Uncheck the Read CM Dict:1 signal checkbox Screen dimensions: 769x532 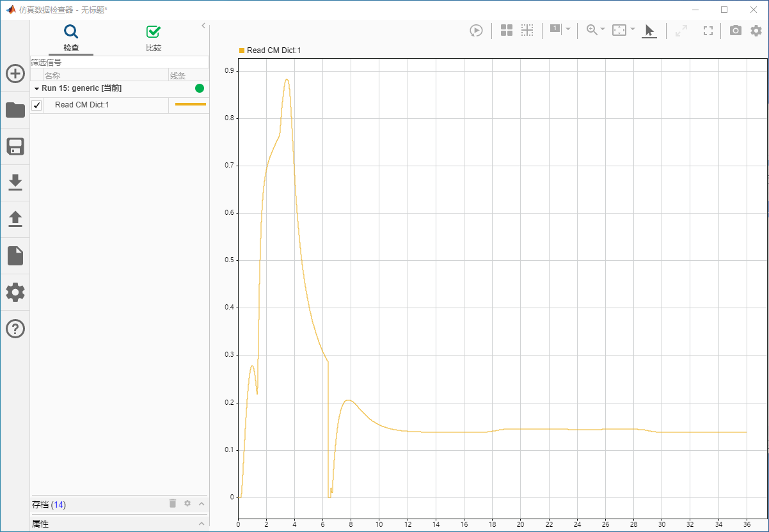(36, 106)
